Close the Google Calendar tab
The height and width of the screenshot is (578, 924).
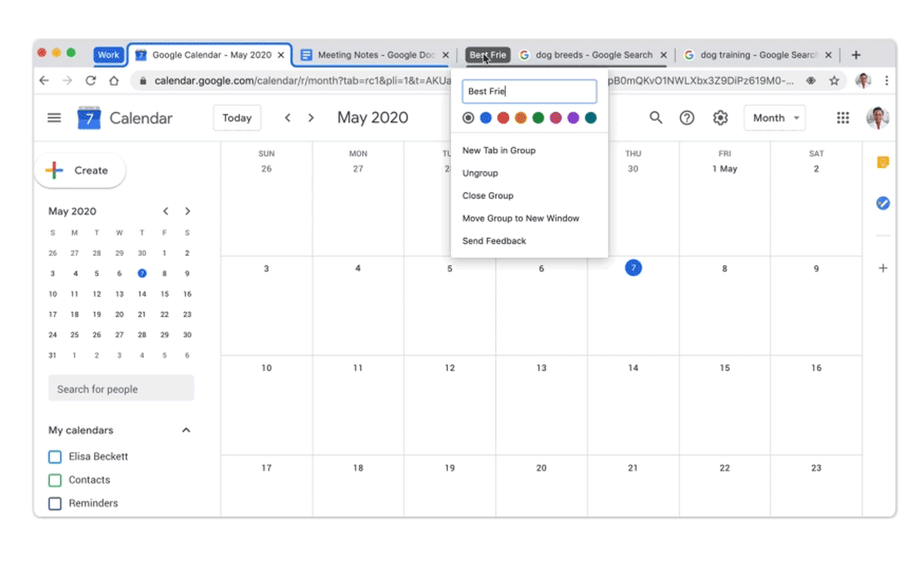pos(281,55)
